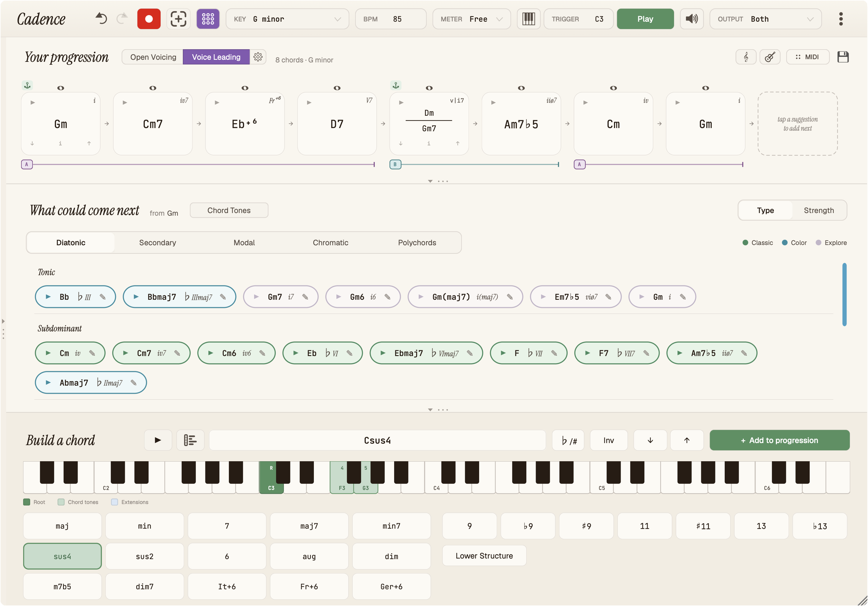Edit the Abmaj7 suggestion pencil icon

click(x=133, y=383)
